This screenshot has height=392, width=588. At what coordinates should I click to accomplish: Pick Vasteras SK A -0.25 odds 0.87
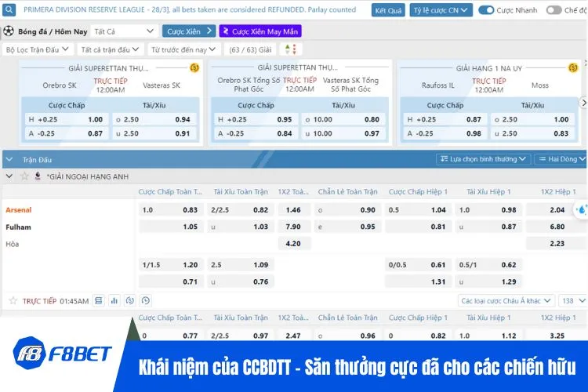(x=67, y=133)
